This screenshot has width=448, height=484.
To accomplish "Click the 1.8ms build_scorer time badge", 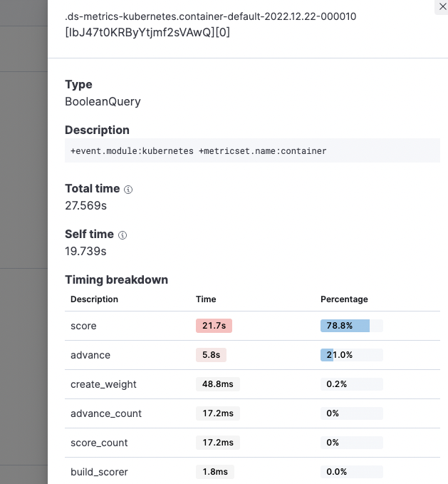I will pyautogui.click(x=214, y=472).
